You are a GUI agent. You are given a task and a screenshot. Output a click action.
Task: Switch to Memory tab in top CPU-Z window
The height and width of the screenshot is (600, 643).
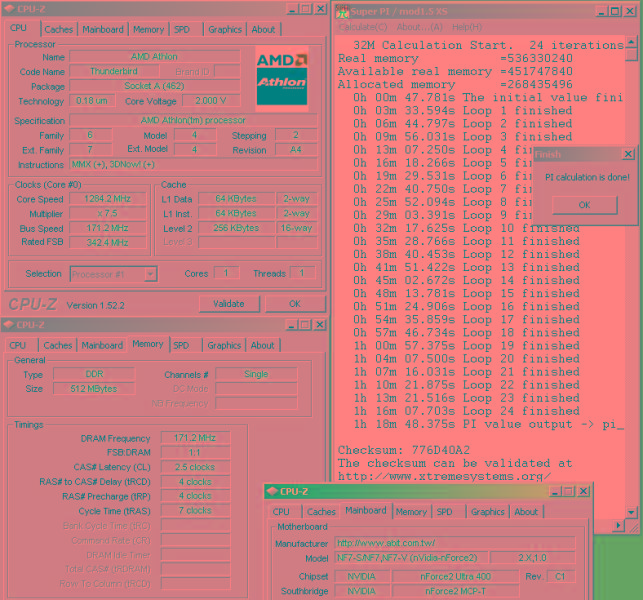[148, 30]
